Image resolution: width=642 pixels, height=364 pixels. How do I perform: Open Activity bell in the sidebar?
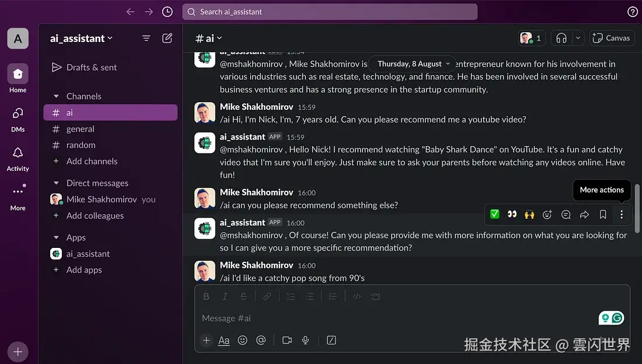[x=18, y=159]
